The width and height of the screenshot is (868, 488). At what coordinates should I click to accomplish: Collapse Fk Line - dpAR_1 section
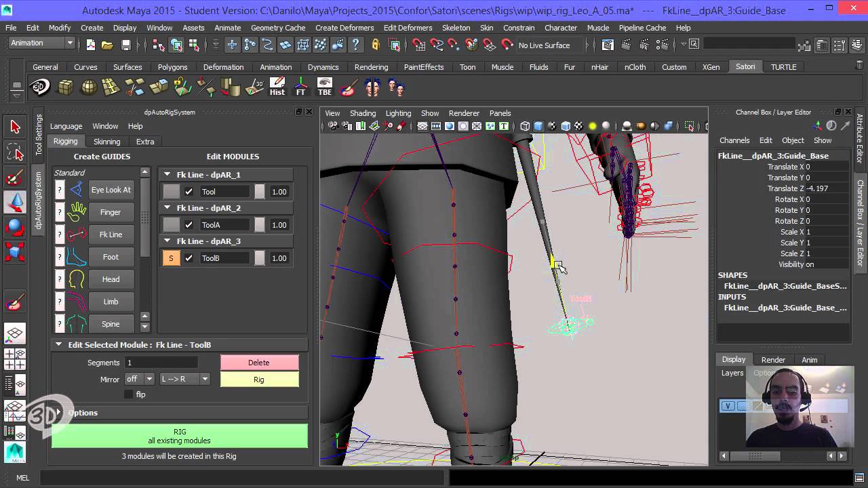(x=167, y=175)
